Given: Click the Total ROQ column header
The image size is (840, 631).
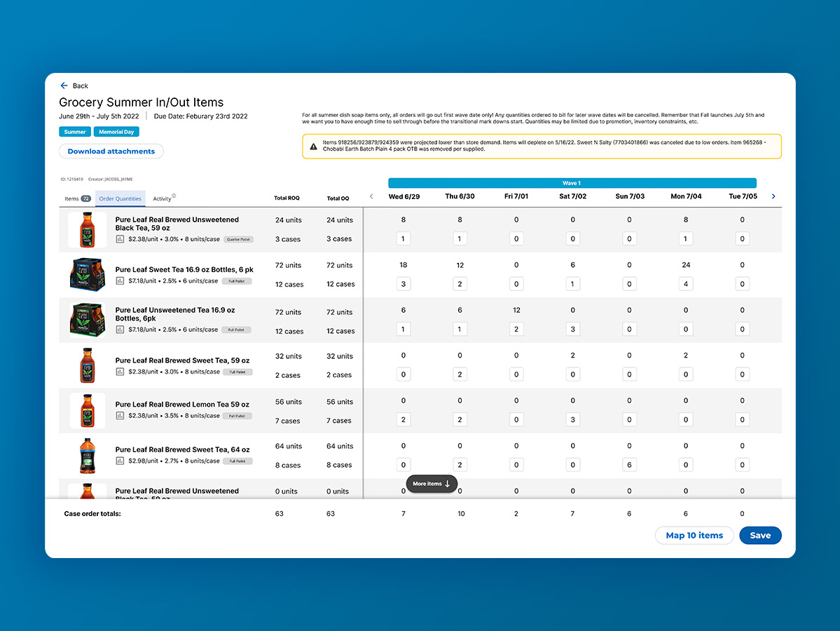Looking at the screenshot, I should (287, 198).
